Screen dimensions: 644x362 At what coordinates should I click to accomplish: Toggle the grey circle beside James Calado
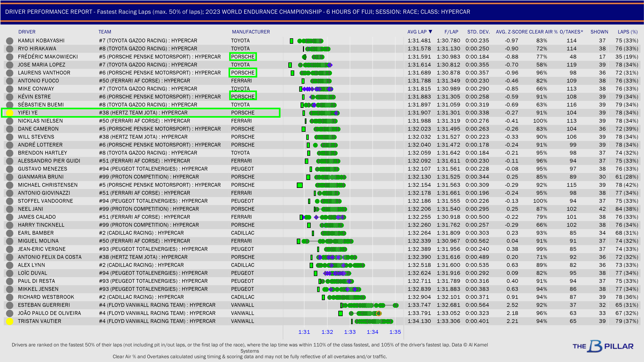(10, 217)
